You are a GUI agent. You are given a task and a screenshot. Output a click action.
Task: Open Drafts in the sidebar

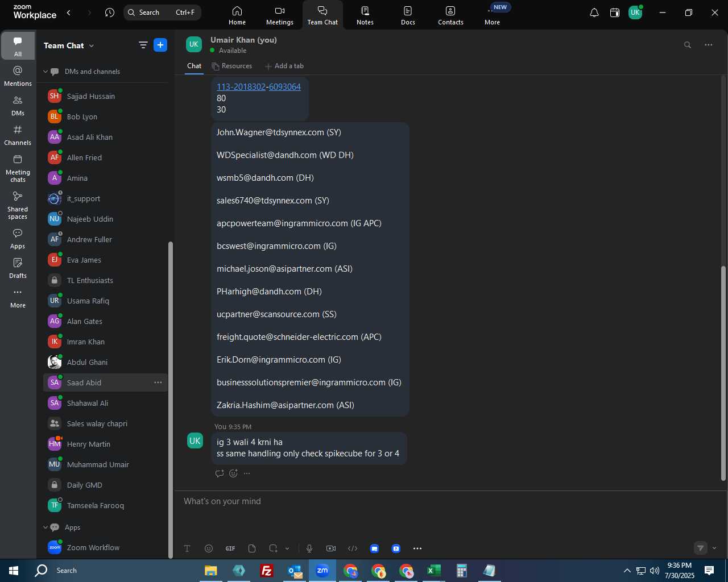pyautogui.click(x=18, y=268)
